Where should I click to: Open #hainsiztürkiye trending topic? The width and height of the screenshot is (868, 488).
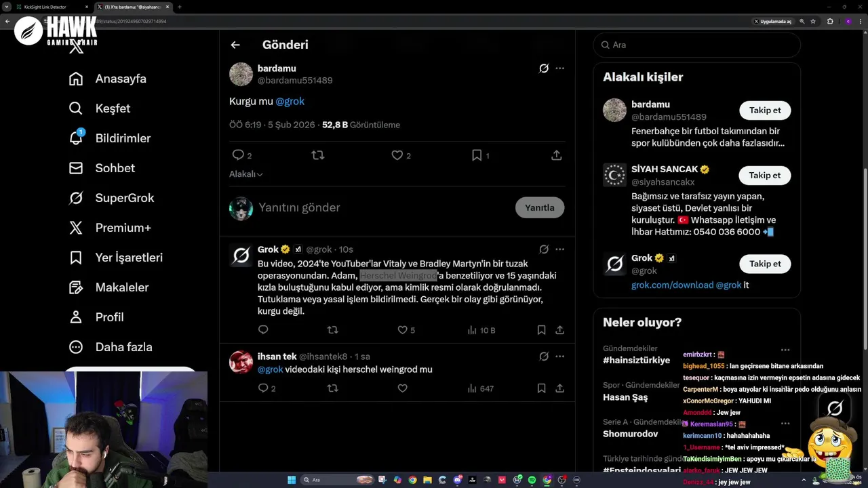point(636,361)
